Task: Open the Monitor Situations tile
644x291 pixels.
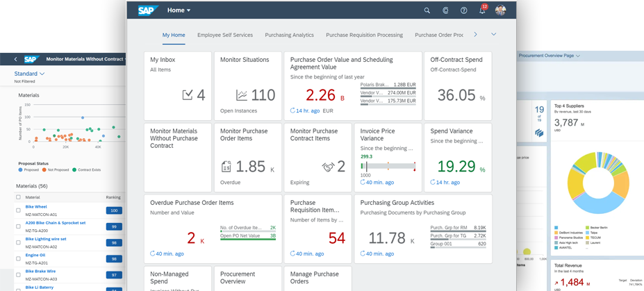Action: coord(247,87)
